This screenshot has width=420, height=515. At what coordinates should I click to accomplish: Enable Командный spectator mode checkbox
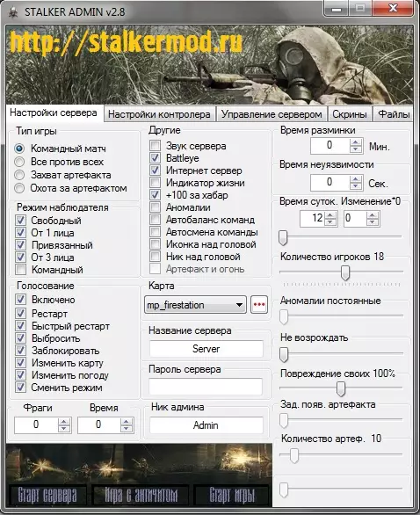(x=21, y=270)
